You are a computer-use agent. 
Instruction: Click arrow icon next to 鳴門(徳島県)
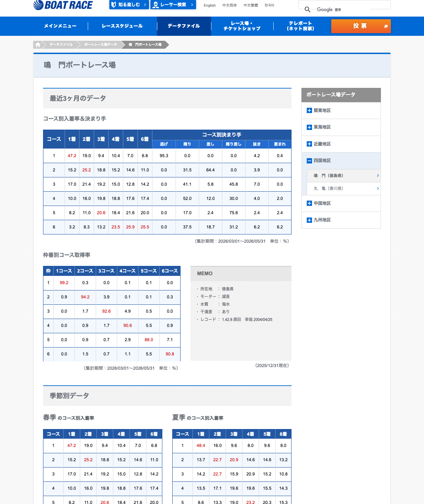(x=378, y=176)
